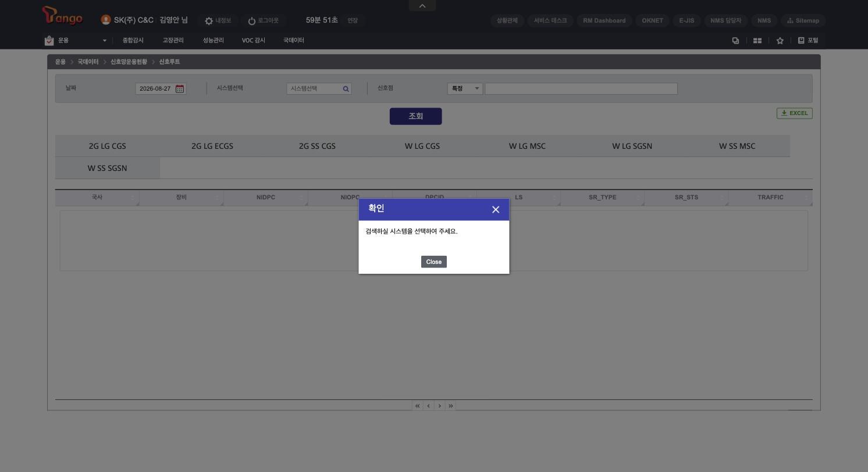Open the calendar date picker icon
This screenshot has width=868, height=472.
click(x=180, y=89)
